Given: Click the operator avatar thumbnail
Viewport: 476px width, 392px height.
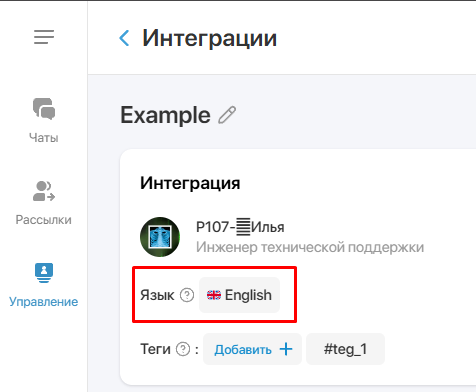Looking at the screenshot, I should pyautogui.click(x=160, y=237).
